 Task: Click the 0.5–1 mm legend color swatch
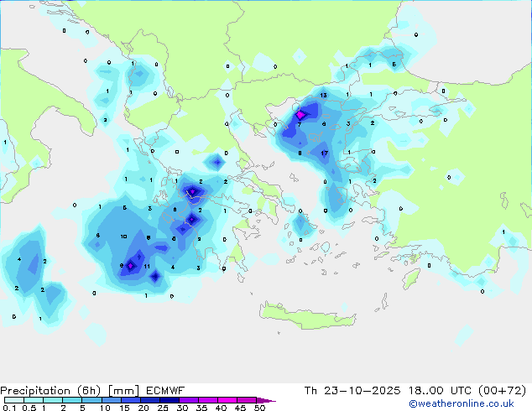(x=34, y=400)
